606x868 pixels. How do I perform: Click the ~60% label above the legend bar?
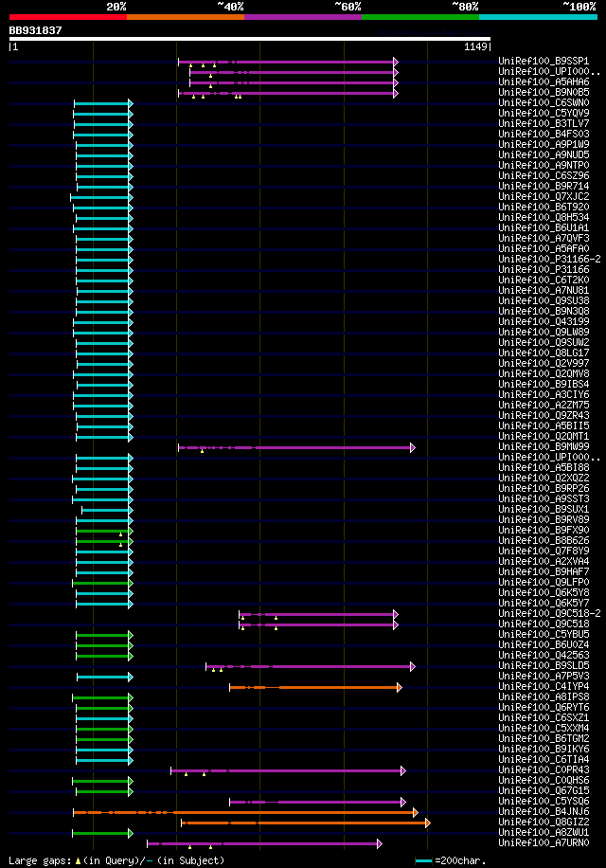pos(348,7)
